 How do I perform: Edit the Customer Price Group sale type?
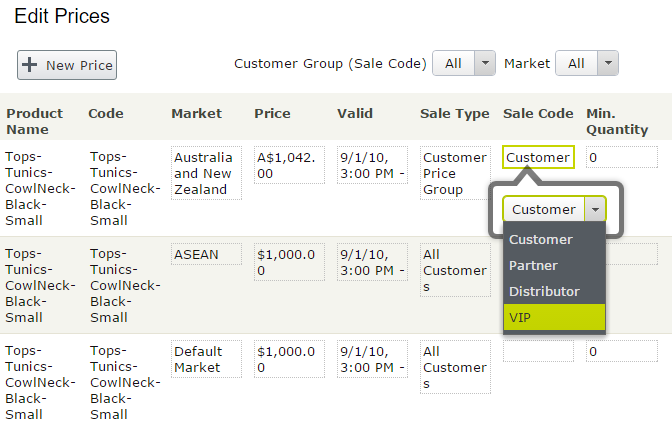pos(455,173)
